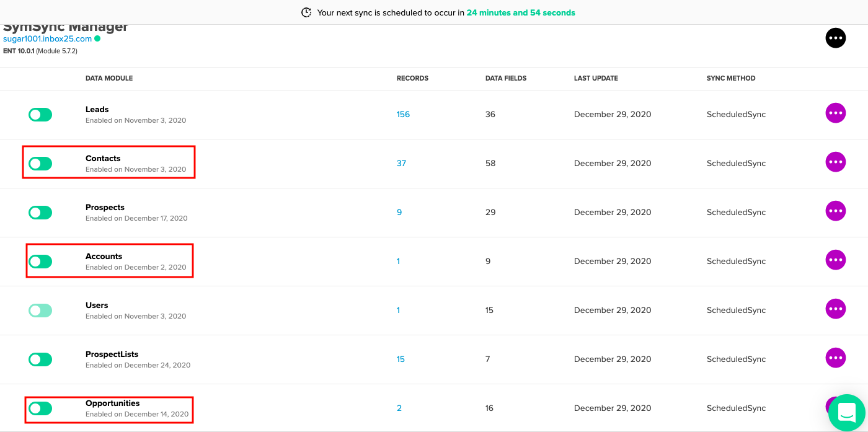The height and width of the screenshot is (432, 868).
Task: Open the Accounts row options menu
Action: coord(835,260)
